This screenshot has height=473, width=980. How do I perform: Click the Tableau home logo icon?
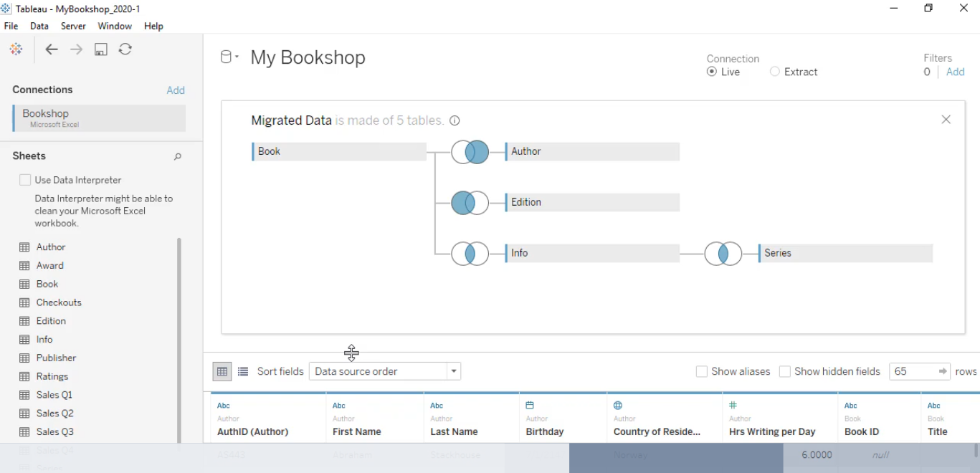click(16, 49)
